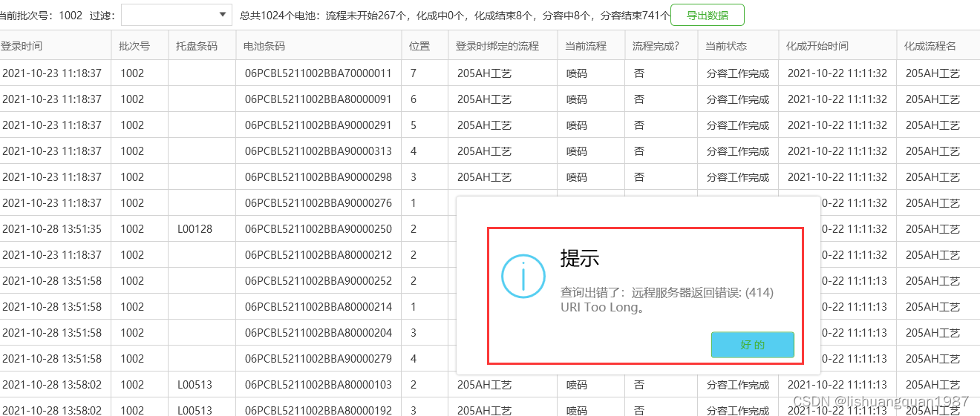Click the 流程完成? column header

[x=656, y=46]
